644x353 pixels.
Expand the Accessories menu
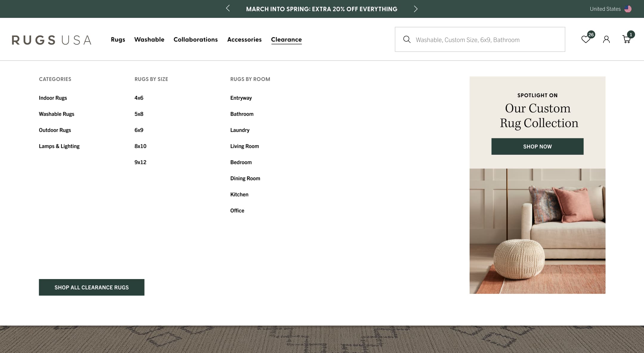pos(244,39)
